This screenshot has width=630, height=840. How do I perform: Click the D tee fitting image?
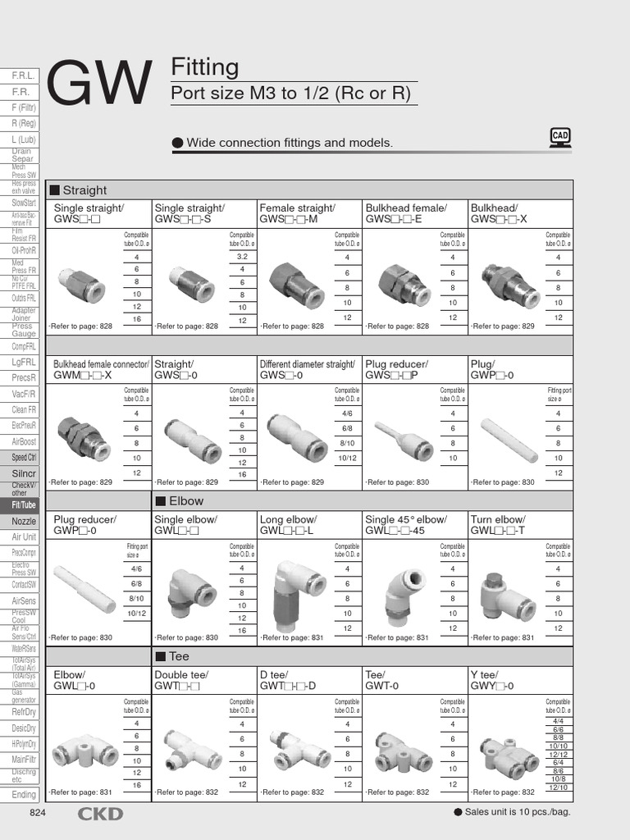click(299, 751)
